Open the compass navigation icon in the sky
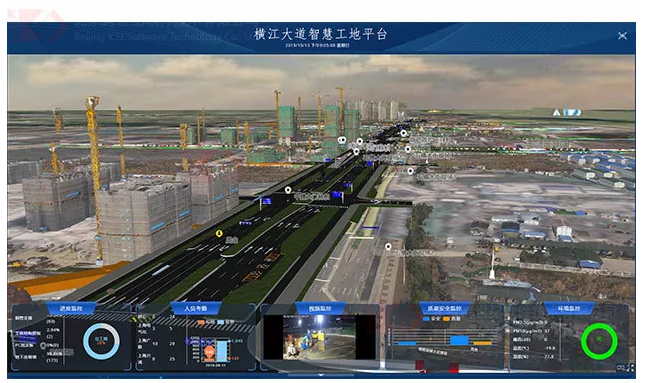This screenshot has height=383, width=645. pos(567,112)
